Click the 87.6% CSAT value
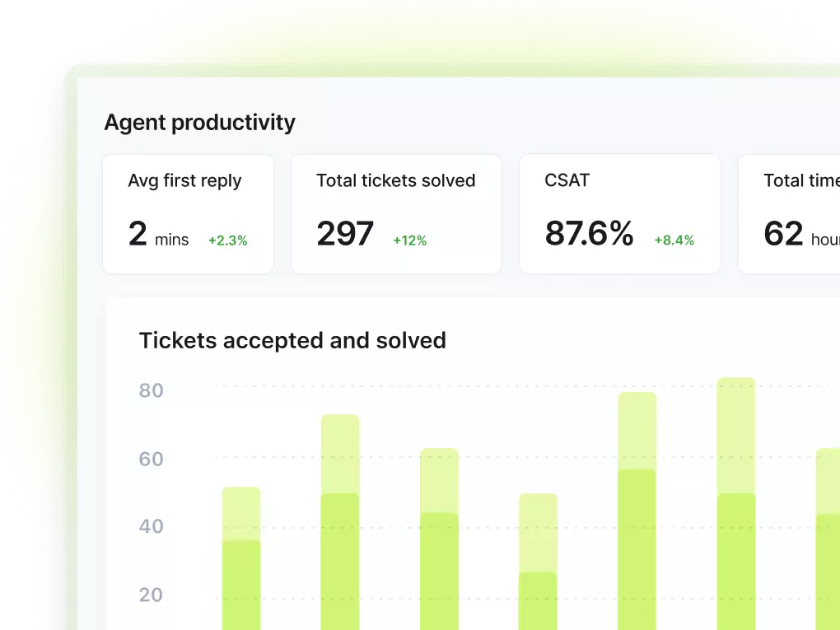The height and width of the screenshot is (630, 840). pyautogui.click(x=589, y=234)
